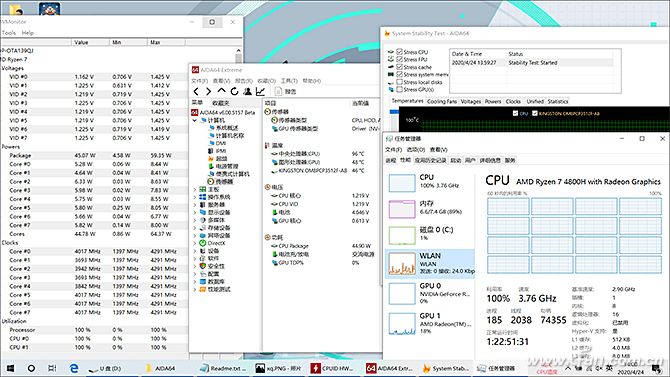This screenshot has height=377, width=670.
Task: Open the AIDA64 graph chart tool
Action: (260, 91)
